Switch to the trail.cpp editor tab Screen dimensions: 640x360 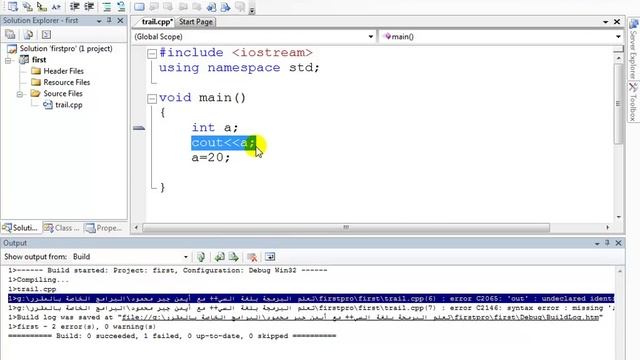(x=157, y=22)
